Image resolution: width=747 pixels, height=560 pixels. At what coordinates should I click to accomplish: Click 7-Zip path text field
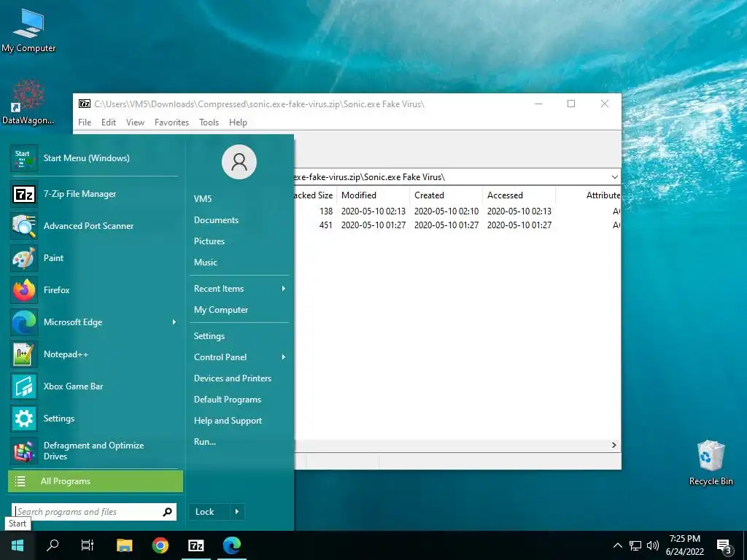[x=451, y=177]
